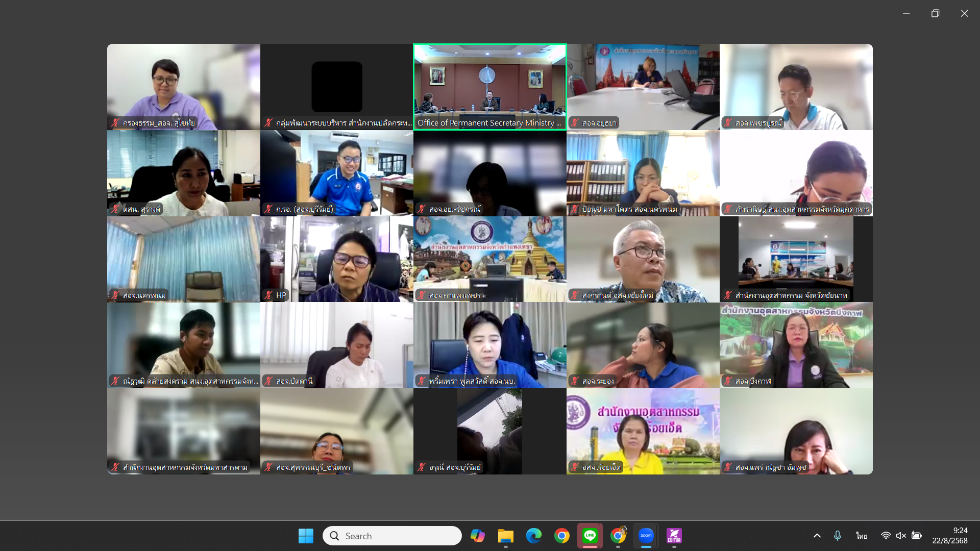Open the LINE app in taskbar
980x551 pixels.
590,536
